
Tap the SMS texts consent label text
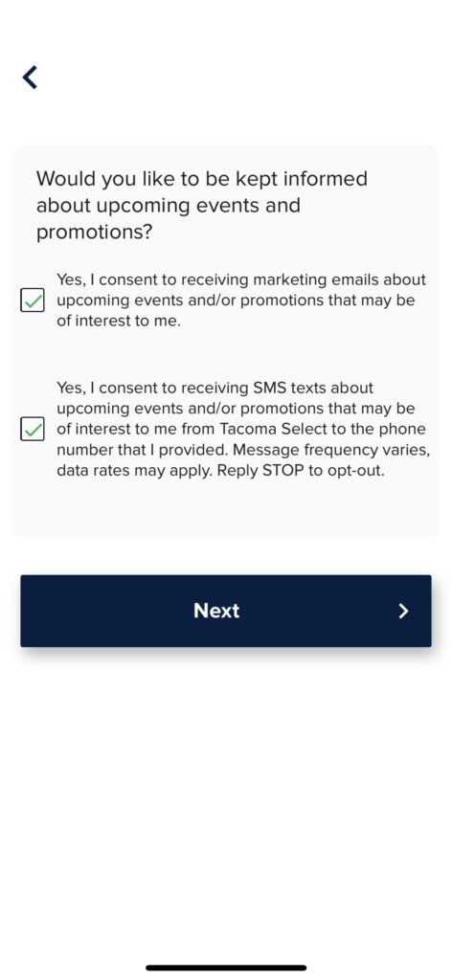243,430
